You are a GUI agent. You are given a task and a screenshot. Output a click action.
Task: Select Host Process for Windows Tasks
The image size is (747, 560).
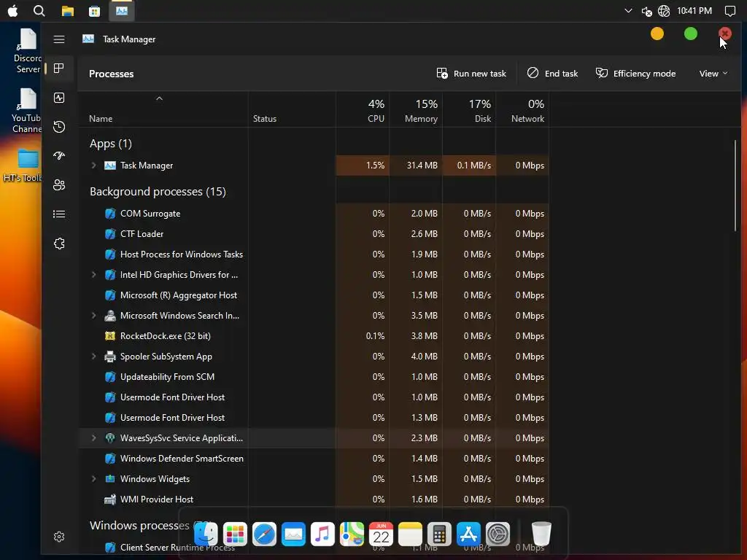pyautogui.click(x=314, y=254)
